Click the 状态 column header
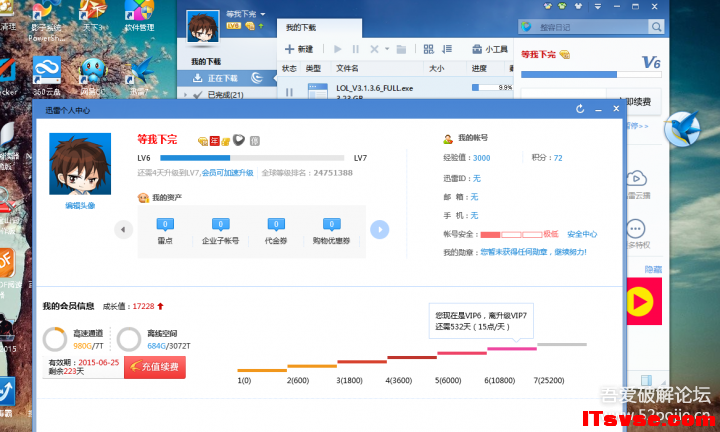The image size is (720, 432). pyautogui.click(x=289, y=68)
